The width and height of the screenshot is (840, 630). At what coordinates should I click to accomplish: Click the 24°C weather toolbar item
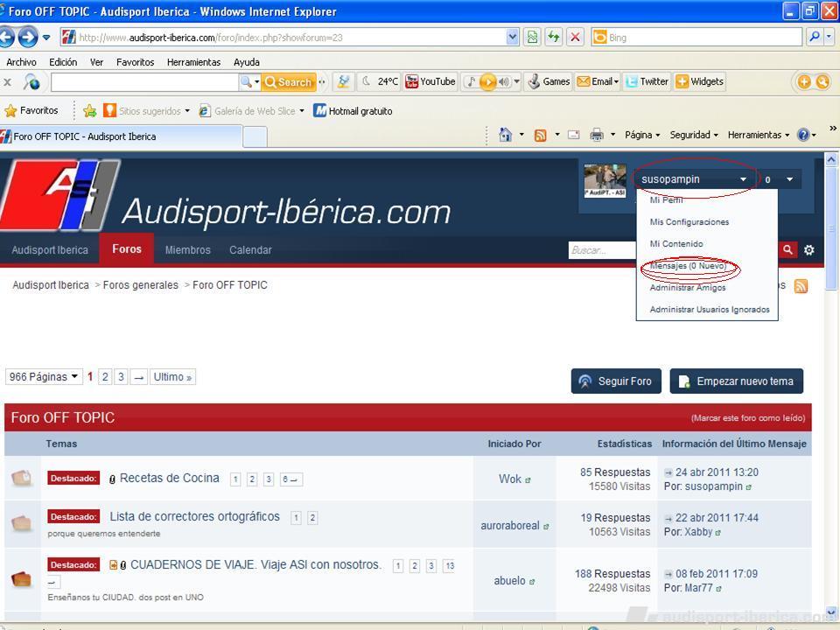381,81
